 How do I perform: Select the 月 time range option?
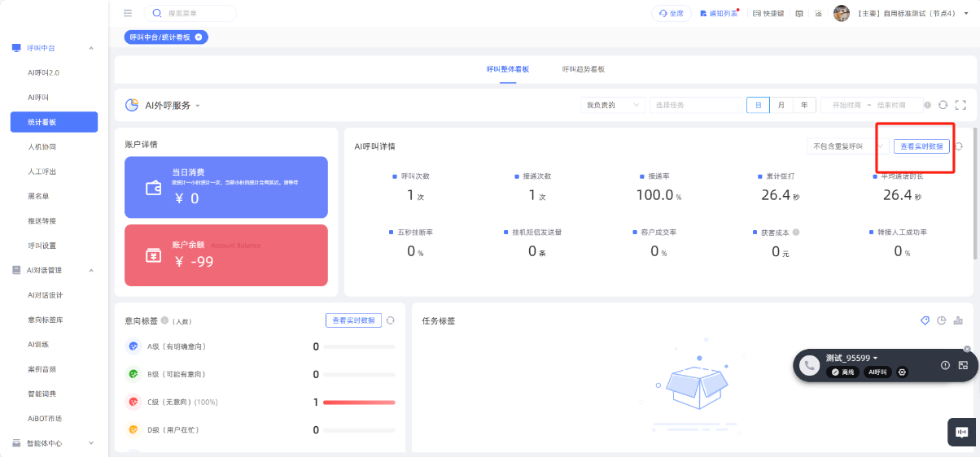[x=781, y=105]
